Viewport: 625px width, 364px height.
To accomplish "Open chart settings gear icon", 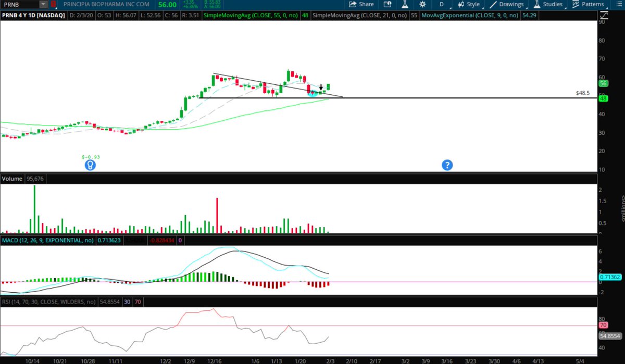I will point(422,4).
